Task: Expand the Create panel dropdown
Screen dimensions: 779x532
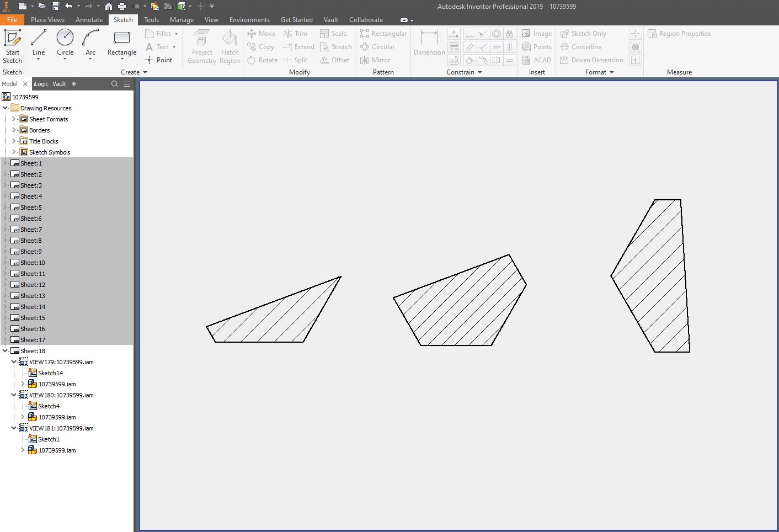Action: click(x=134, y=72)
